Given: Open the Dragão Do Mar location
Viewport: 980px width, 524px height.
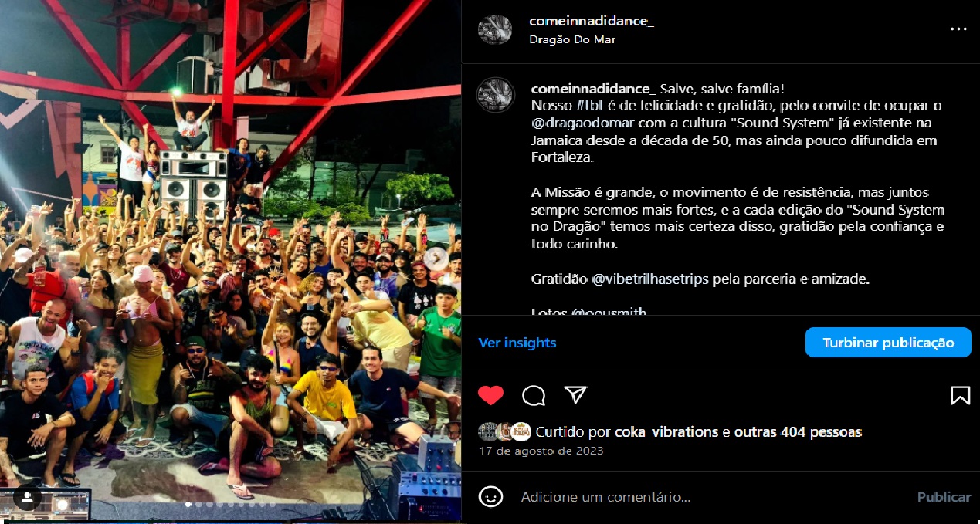Looking at the screenshot, I should pyautogui.click(x=572, y=39).
